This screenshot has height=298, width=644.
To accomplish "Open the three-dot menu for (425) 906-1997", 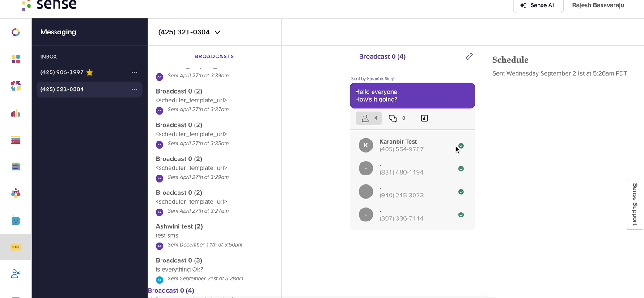I will [x=135, y=72].
